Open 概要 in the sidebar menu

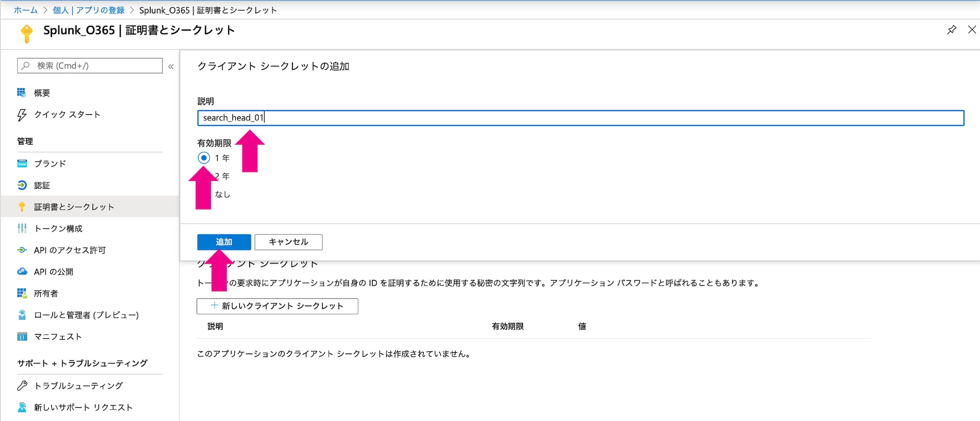tap(42, 92)
